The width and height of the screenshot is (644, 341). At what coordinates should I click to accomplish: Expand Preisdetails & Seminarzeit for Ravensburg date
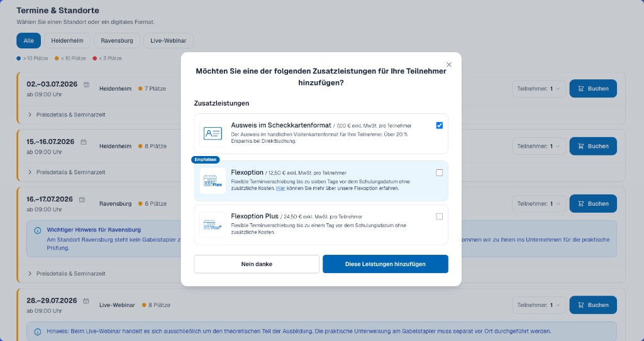tap(67, 273)
